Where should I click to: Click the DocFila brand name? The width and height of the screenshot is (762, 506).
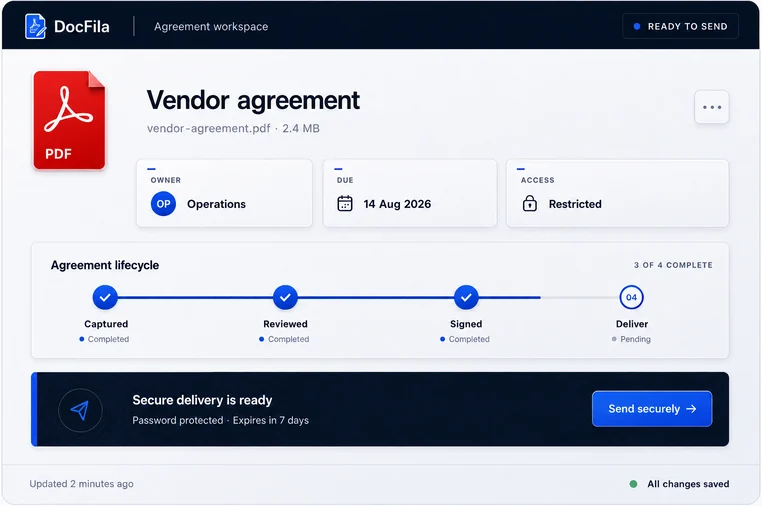[x=82, y=27]
